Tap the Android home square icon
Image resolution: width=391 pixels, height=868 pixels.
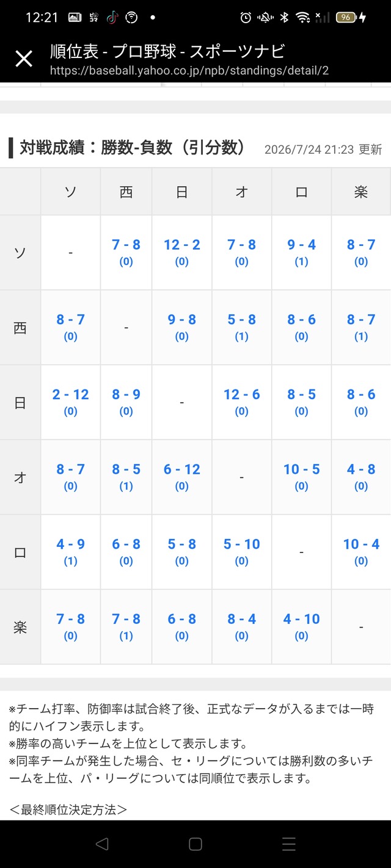click(x=195, y=844)
